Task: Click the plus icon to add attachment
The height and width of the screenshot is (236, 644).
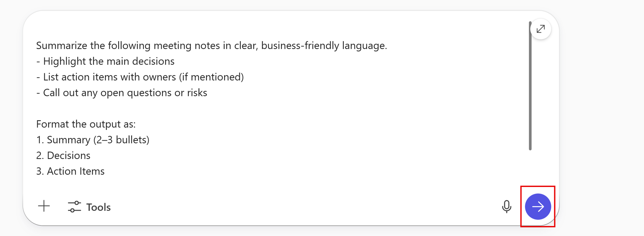Action: coord(44,206)
